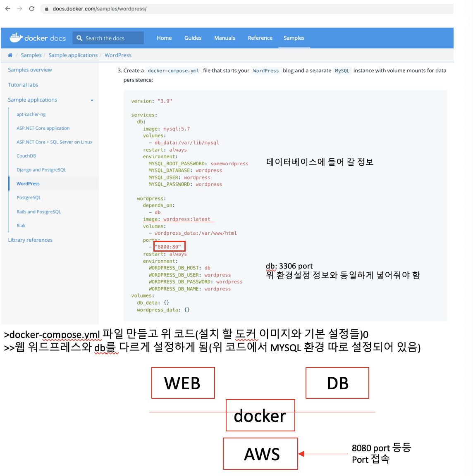Open the Samples tab

pos(294,38)
